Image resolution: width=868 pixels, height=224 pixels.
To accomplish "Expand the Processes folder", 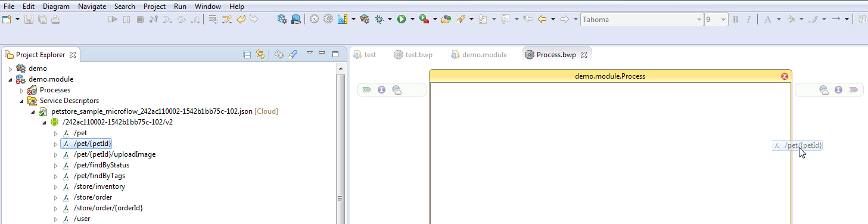I will pos(21,91).
